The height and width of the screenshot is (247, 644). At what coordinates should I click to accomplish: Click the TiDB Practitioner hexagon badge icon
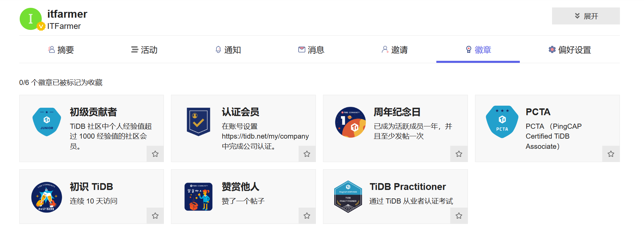(x=348, y=197)
